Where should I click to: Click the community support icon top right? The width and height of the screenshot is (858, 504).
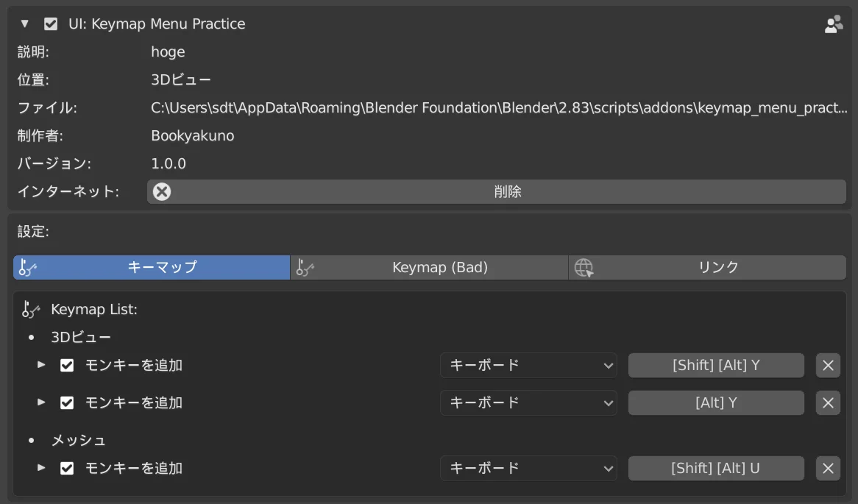pyautogui.click(x=834, y=23)
